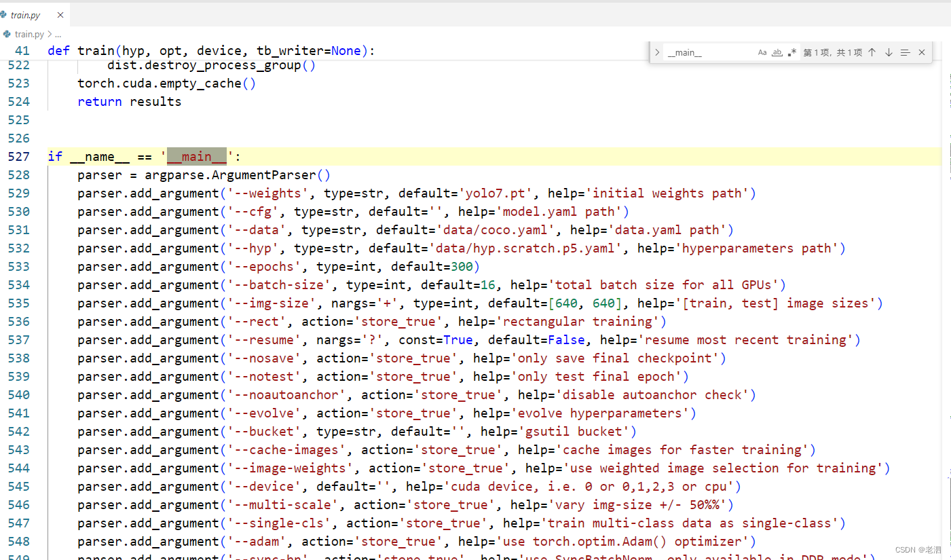951x560 pixels.
Task: Click the highlighted '__main__' match on line 527
Action: click(197, 156)
